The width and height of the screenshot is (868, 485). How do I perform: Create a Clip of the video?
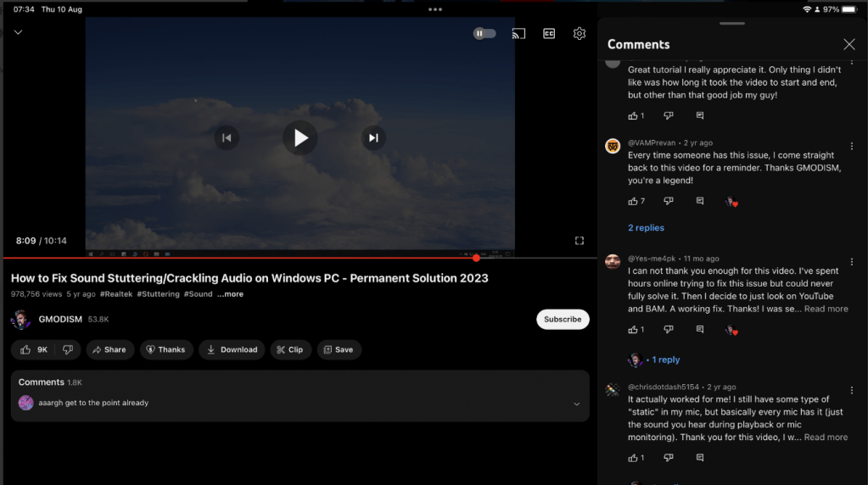290,349
